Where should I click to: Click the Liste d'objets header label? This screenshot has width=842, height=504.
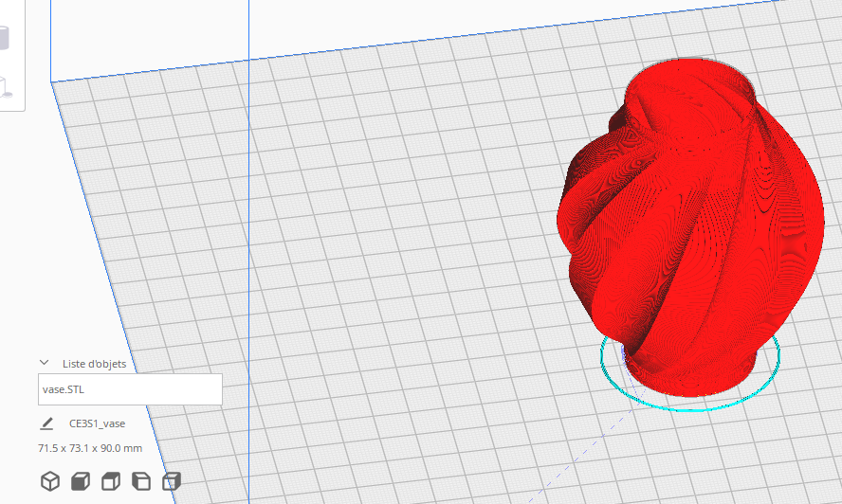tap(95, 364)
